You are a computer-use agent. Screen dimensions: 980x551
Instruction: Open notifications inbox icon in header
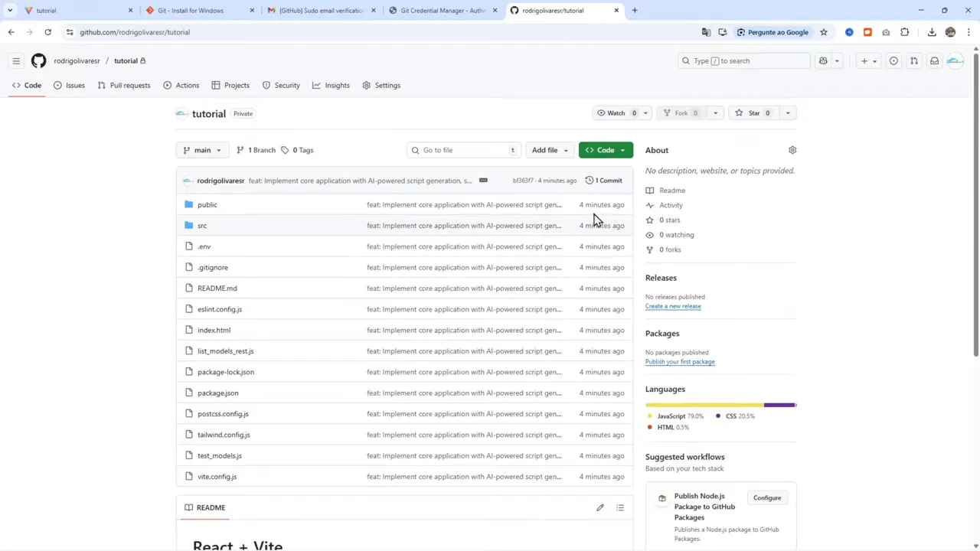[x=934, y=60]
